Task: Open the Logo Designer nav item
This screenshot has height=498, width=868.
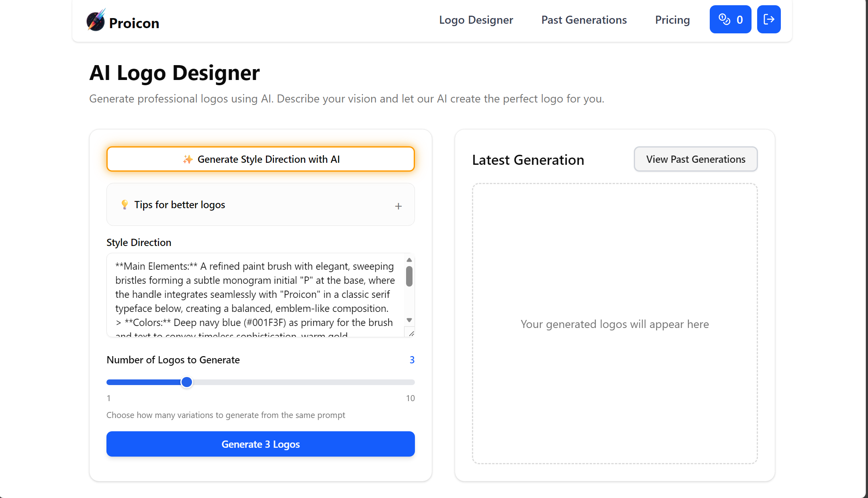Action: (x=476, y=20)
